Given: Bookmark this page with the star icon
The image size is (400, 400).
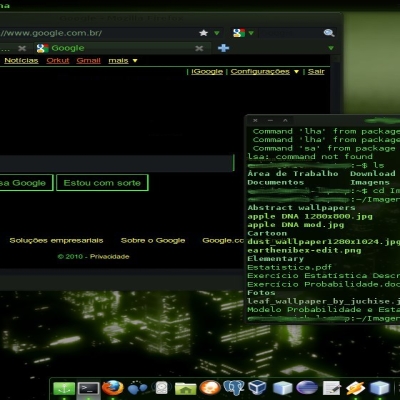Looking at the screenshot, I should [203, 33].
